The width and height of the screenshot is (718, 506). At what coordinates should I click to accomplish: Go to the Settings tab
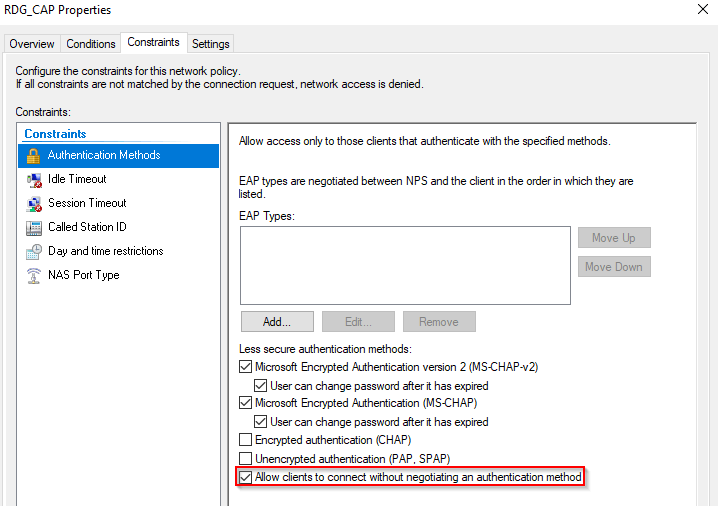click(x=211, y=44)
